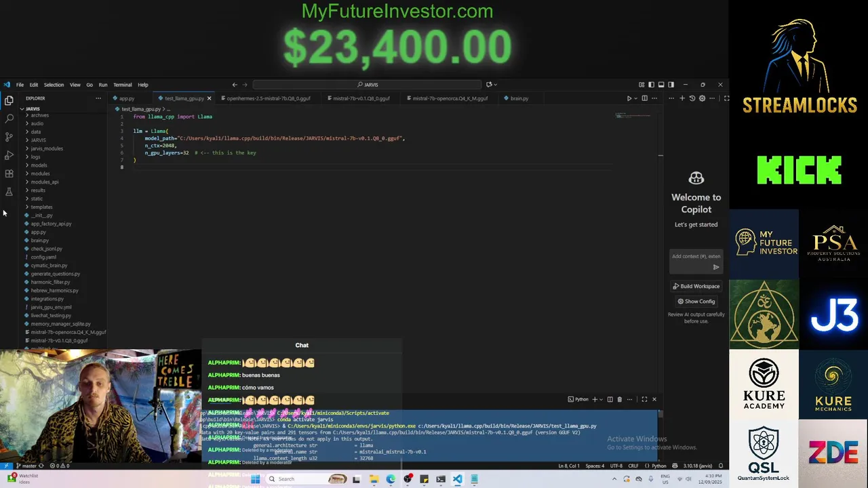This screenshot has width=868, height=488.
Task: Click 3.10.18 (jarvis) interpreter status
Action: [x=697, y=466]
